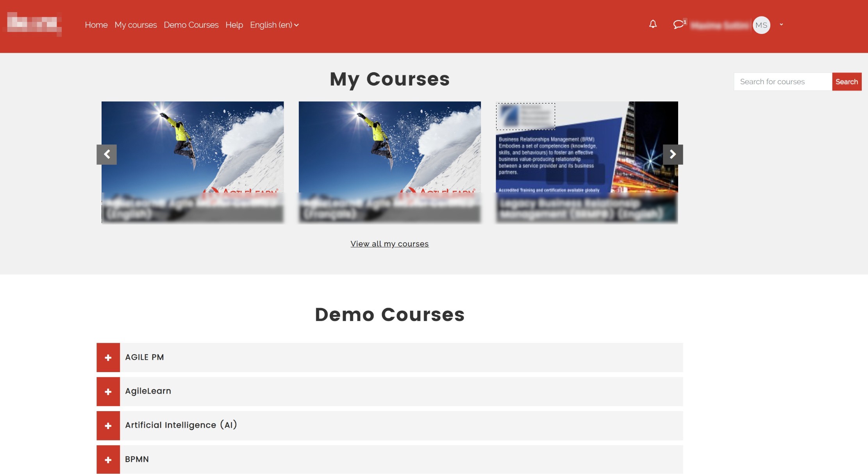Click the plus icon beside AGILE PM
The width and height of the screenshot is (868, 474).
[108, 357]
